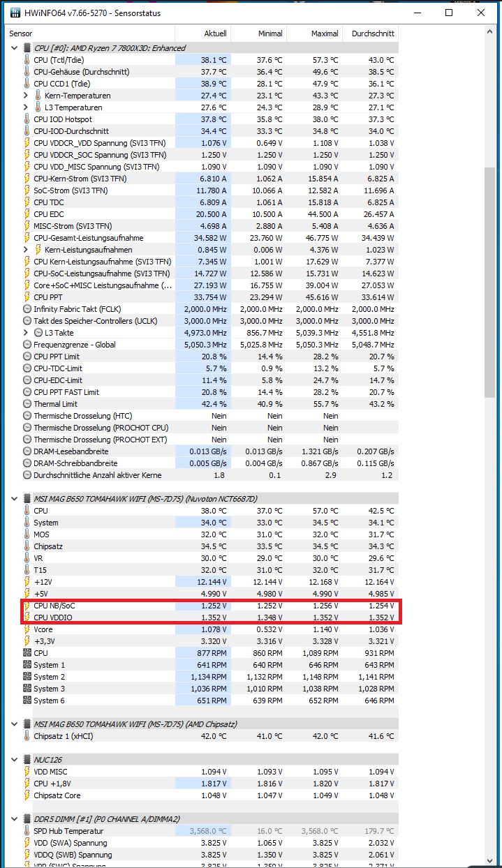Image resolution: width=502 pixels, height=868 pixels.
Task: Click the chip icon of CPU [#0] group header
Action: click(27, 48)
